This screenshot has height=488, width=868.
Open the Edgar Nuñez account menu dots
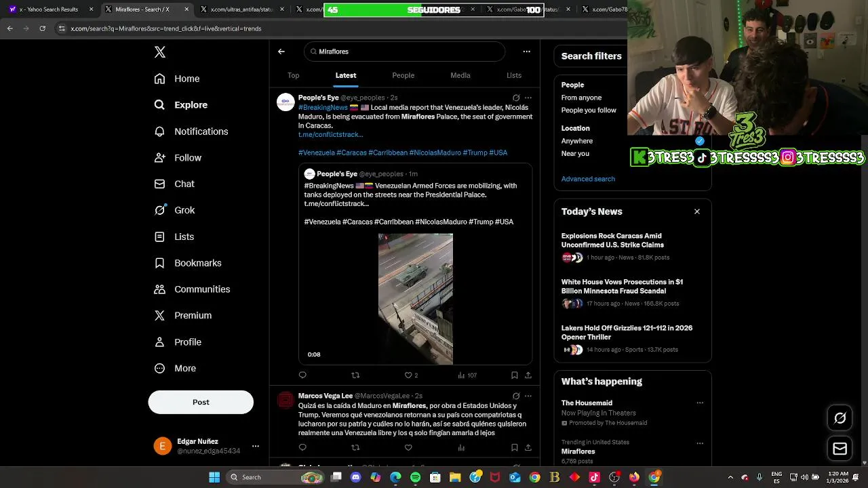[256, 446]
